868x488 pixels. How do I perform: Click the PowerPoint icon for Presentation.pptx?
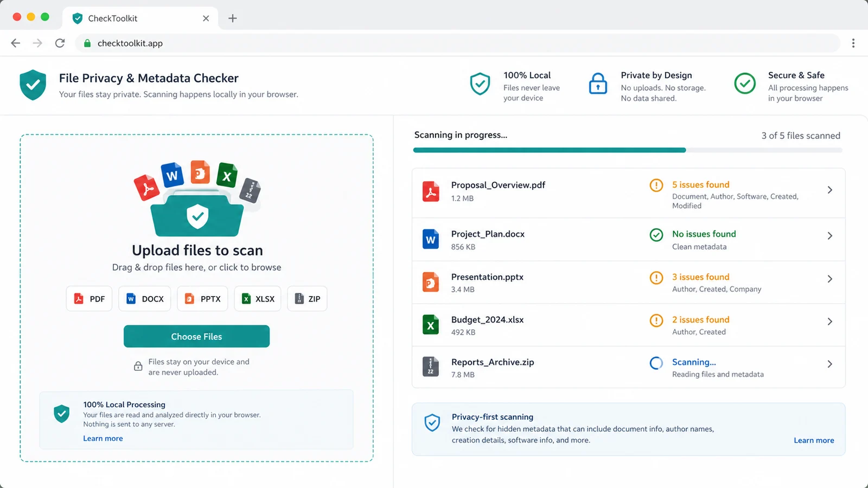tap(431, 282)
